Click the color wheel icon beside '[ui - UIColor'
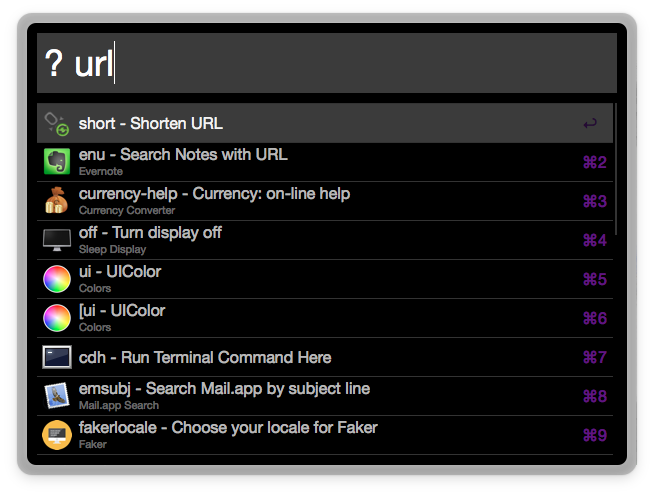 (57, 318)
